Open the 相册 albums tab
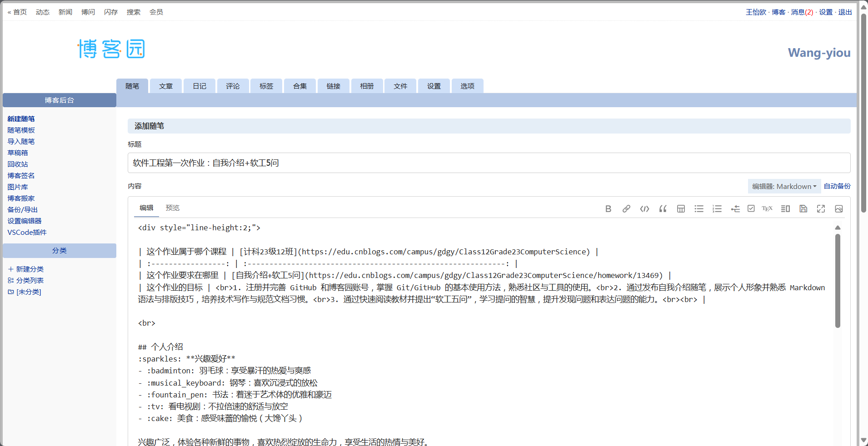The image size is (868, 446). 367,86
